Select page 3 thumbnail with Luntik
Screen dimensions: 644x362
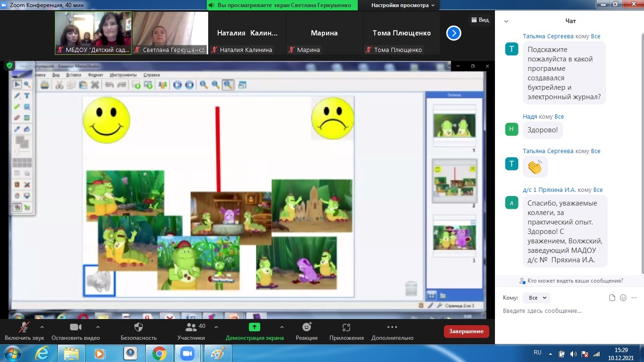pos(454,235)
